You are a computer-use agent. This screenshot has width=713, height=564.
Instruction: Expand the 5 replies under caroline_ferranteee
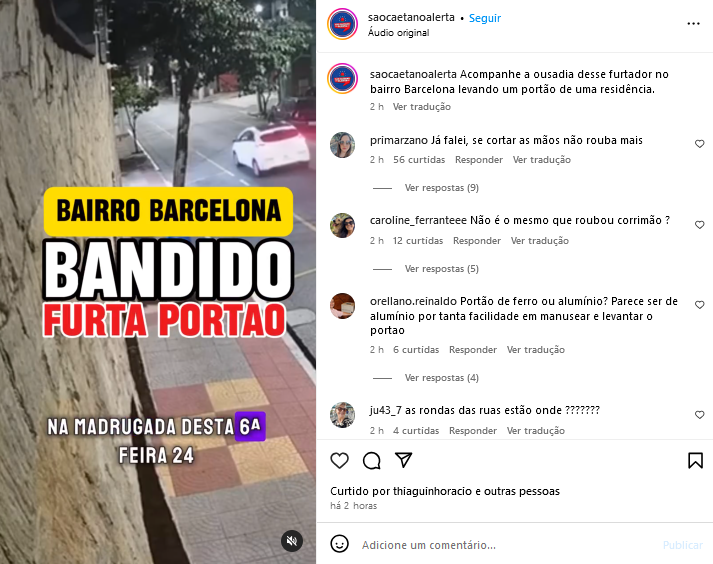[442, 269]
